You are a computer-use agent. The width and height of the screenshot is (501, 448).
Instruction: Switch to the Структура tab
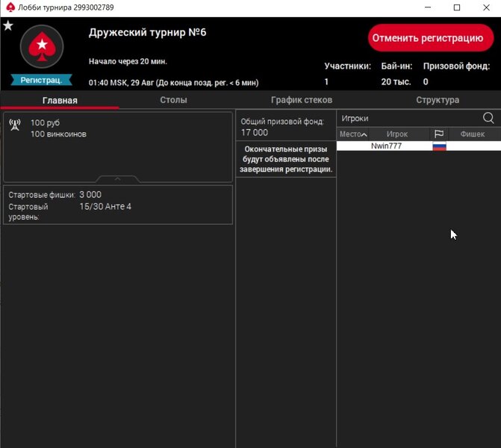point(438,100)
